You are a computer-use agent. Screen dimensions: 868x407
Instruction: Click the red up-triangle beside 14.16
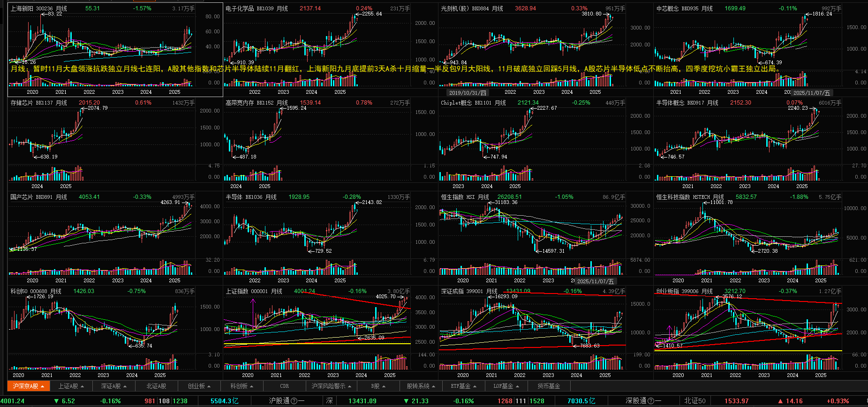point(780,401)
